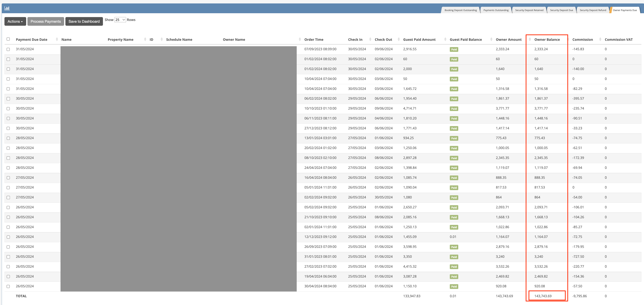Click the ID column sort icon
The height and width of the screenshot is (305, 644).
click(161, 39)
